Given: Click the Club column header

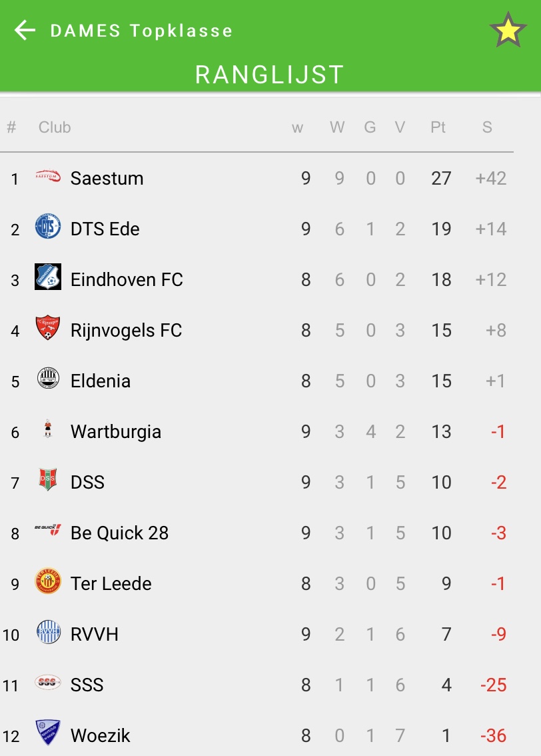Looking at the screenshot, I should tap(55, 127).
